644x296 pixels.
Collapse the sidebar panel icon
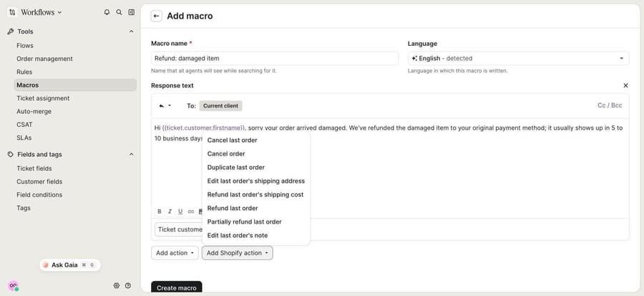click(132, 12)
